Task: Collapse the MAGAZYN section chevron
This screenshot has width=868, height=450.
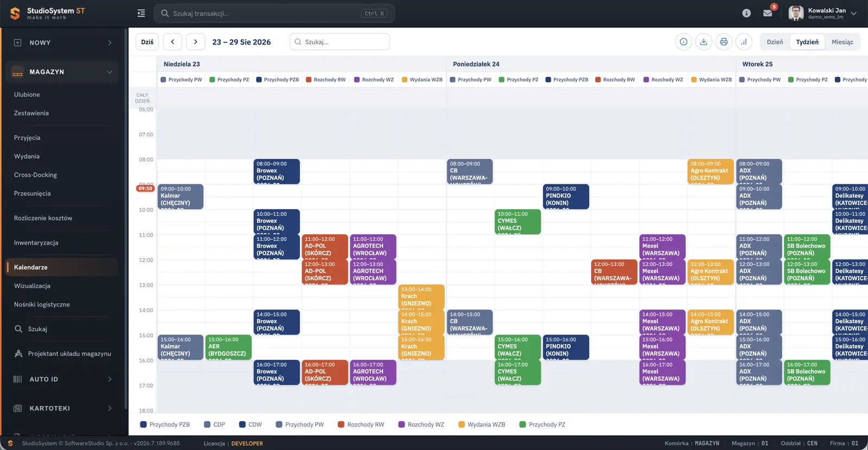Action: tap(110, 72)
